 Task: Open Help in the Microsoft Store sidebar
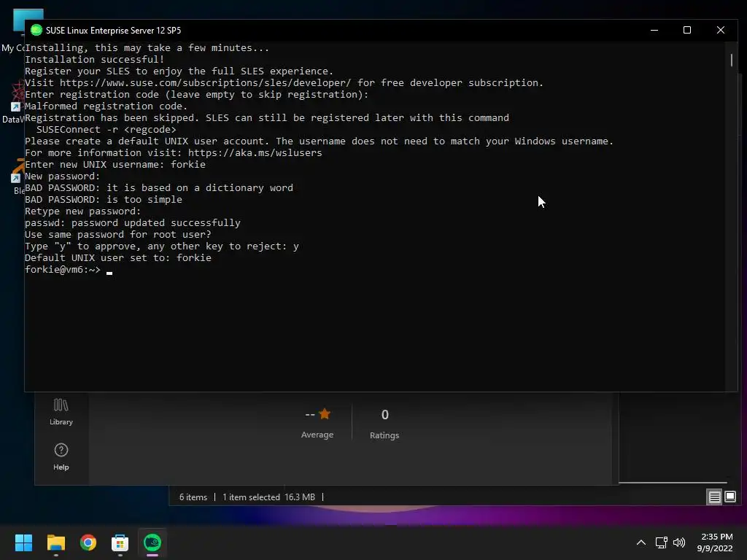click(x=61, y=456)
